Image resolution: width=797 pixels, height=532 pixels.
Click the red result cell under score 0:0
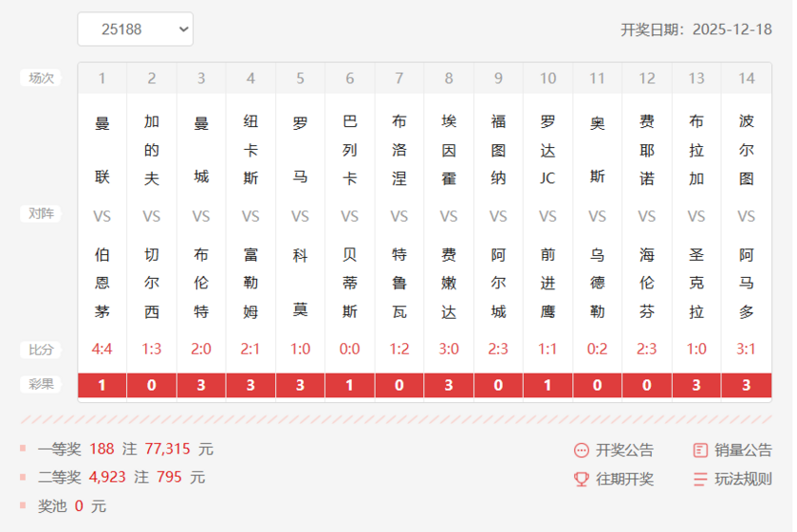click(350, 386)
